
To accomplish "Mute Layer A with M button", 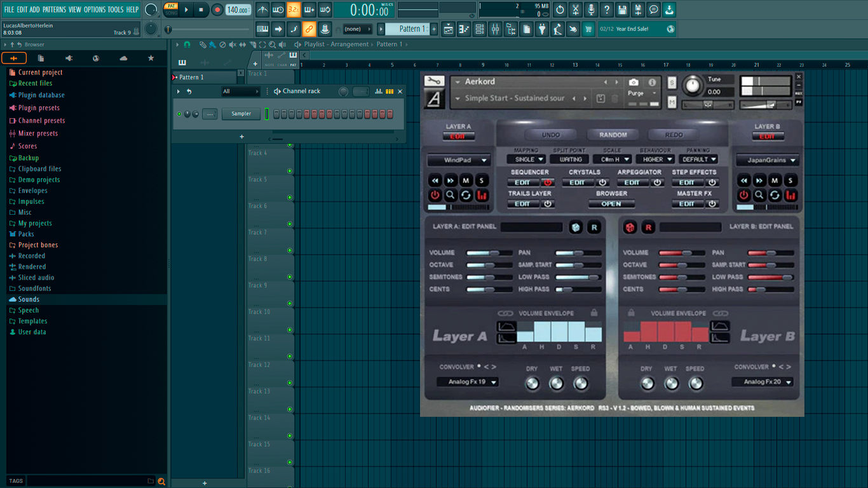I will pos(466,180).
